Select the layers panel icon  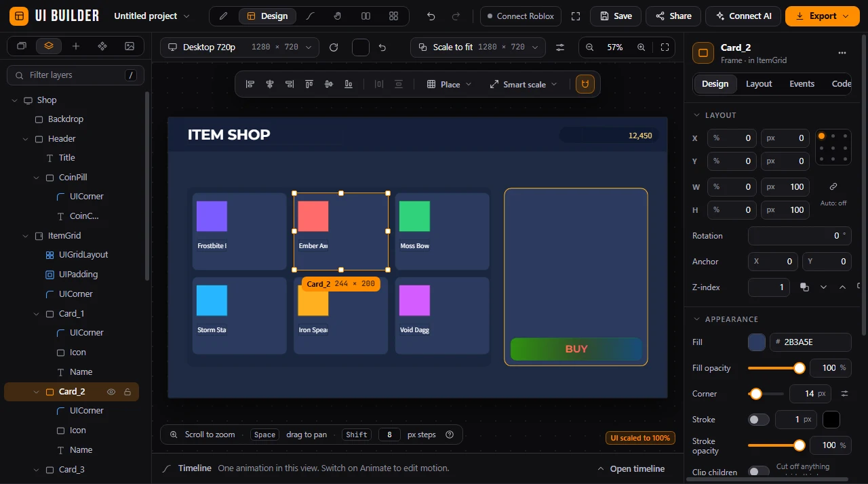click(x=49, y=46)
